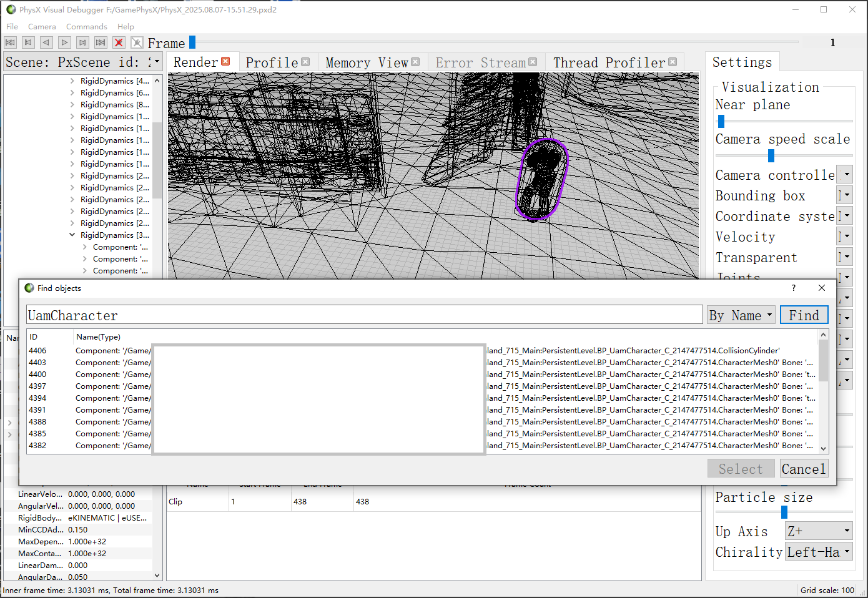Jump to the last frame
Screen dimensions: 868x598
pos(101,42)
